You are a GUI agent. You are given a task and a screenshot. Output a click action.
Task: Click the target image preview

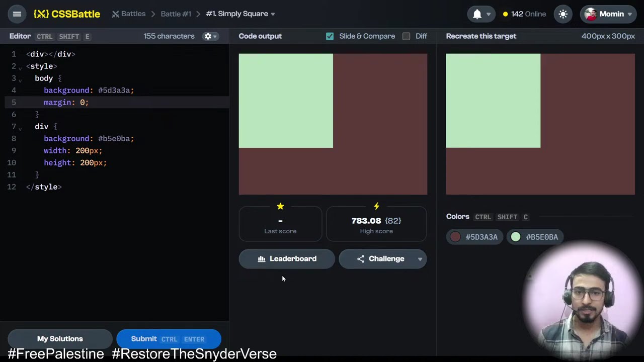coord(540,124)
